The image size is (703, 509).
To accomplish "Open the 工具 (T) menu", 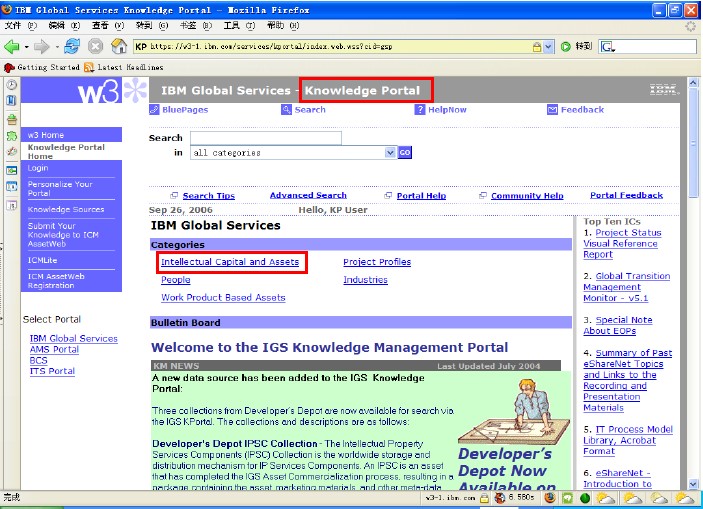I will (x=239, y=26).
